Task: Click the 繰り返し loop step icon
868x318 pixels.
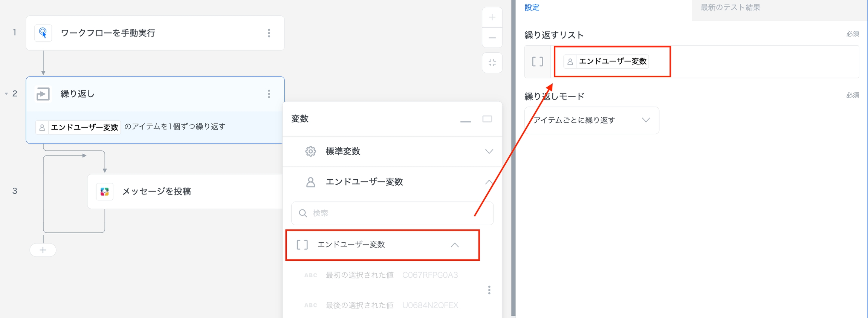Action: [43, 94]
